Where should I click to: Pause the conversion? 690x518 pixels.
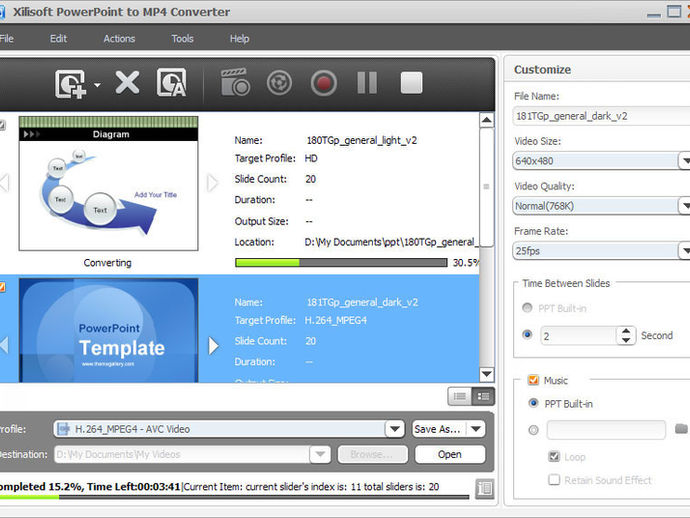(367, 82)
